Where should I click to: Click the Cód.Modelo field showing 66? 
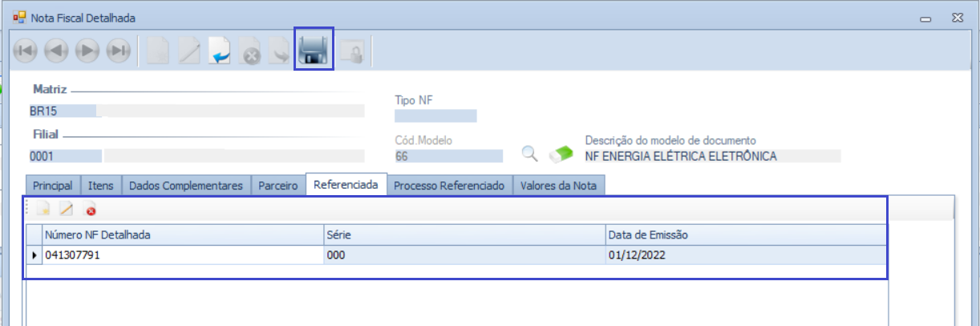[448, 156]
